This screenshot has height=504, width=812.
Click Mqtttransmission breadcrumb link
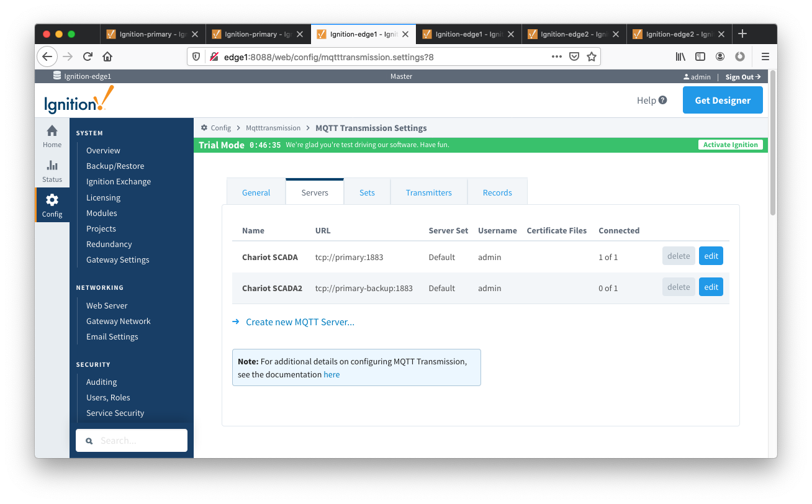273,128
